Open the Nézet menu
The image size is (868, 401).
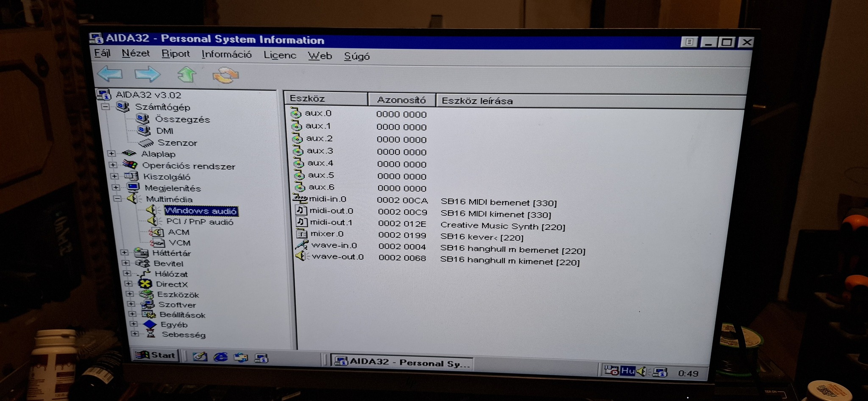tap(136, 53)
